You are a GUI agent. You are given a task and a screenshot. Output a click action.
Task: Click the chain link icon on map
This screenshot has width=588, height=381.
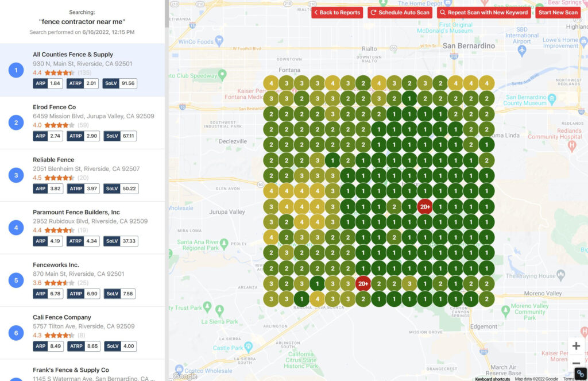tap(580, 374)
